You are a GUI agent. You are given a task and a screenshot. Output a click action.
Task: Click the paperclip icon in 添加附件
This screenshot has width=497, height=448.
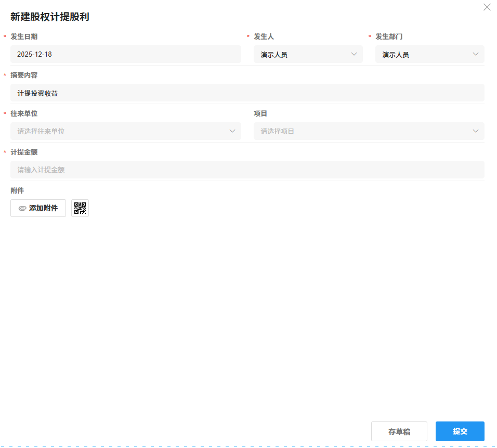tap(22, 208)
